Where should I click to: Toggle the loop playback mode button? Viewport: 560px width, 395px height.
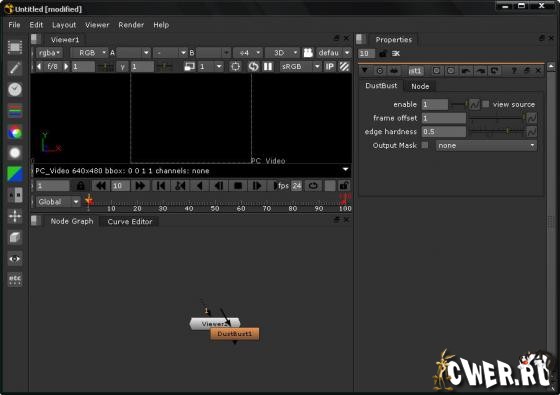point(313,186)
